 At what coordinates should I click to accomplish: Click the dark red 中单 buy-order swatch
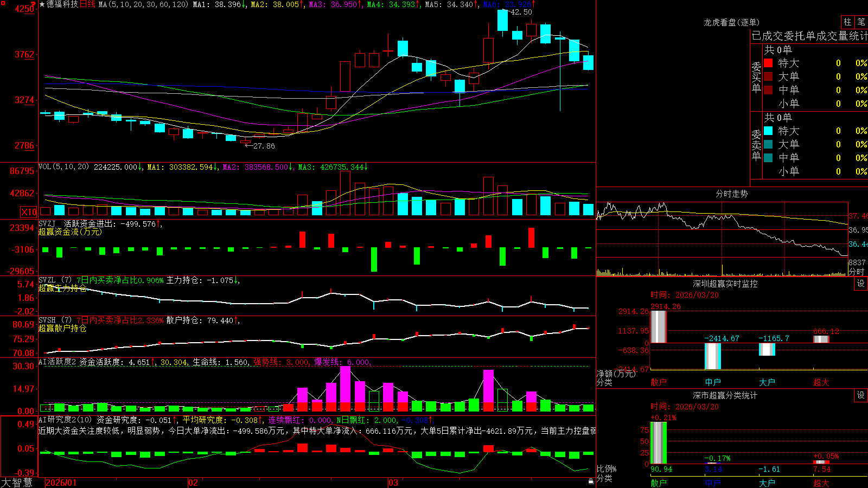(x=768, y=90)
